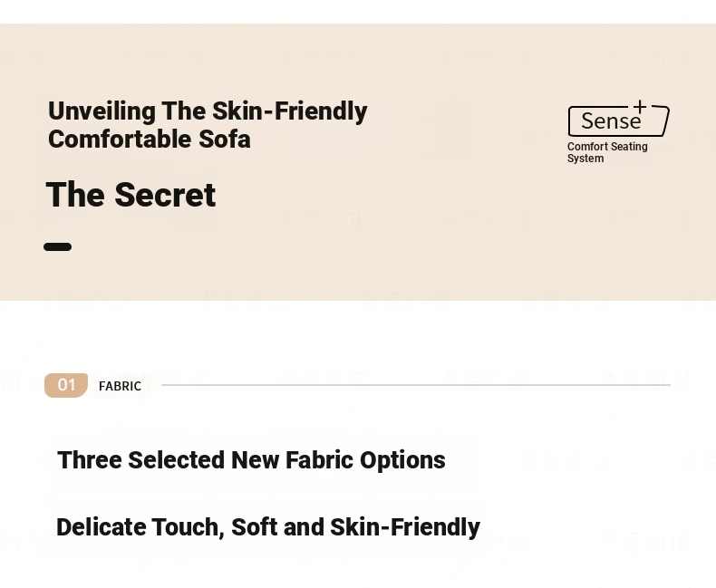Click the word Sense inside the logo
The width and height of the screenshot is (716, 588).
tap(611, 121)
